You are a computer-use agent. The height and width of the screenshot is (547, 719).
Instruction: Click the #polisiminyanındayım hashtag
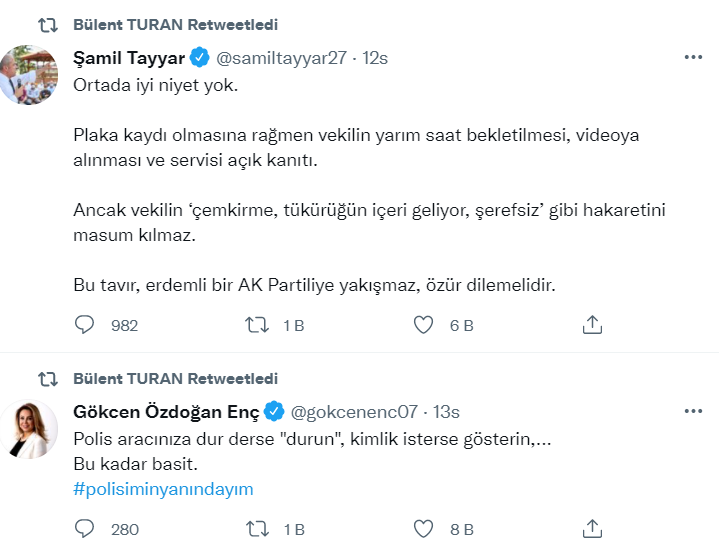[x=164, y=489]
